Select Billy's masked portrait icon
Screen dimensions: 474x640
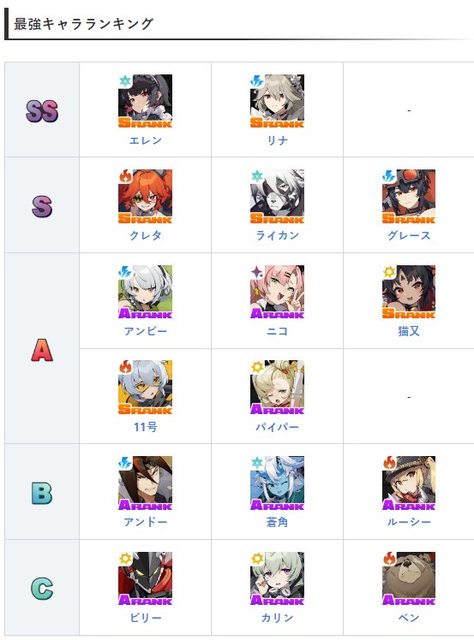click(x=145, y=579)
